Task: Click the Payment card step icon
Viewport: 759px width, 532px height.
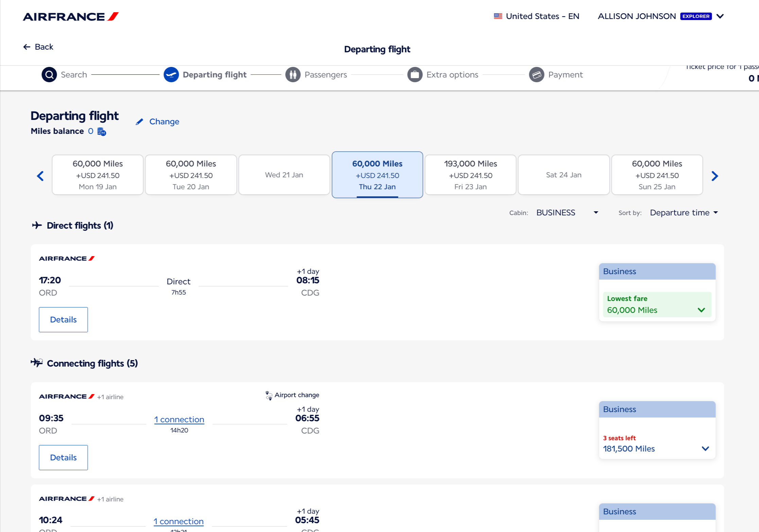Action: click(537, 74)
